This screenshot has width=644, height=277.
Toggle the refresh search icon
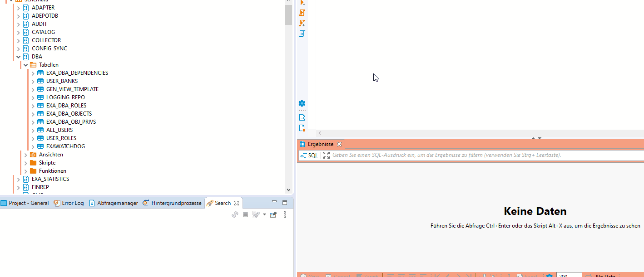pos(235,215)
